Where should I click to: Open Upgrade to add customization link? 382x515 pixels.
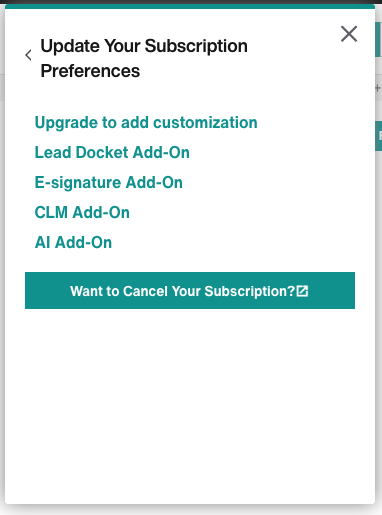pos(146,122)
